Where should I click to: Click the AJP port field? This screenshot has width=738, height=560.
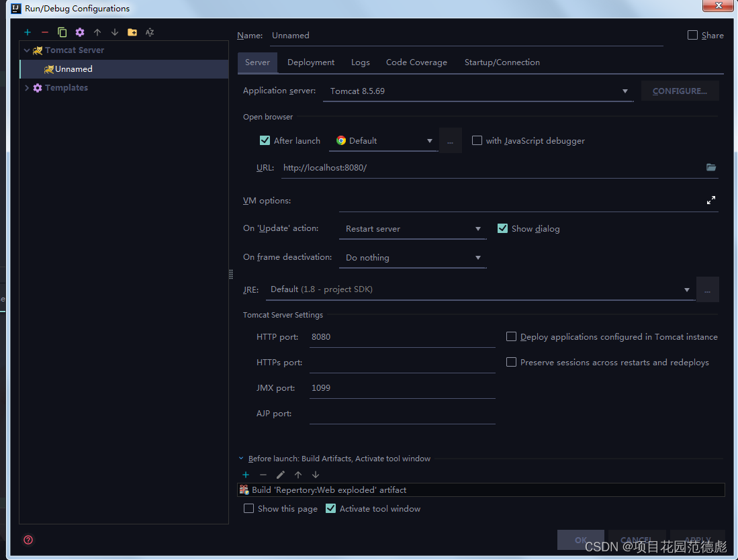point(402,414)
